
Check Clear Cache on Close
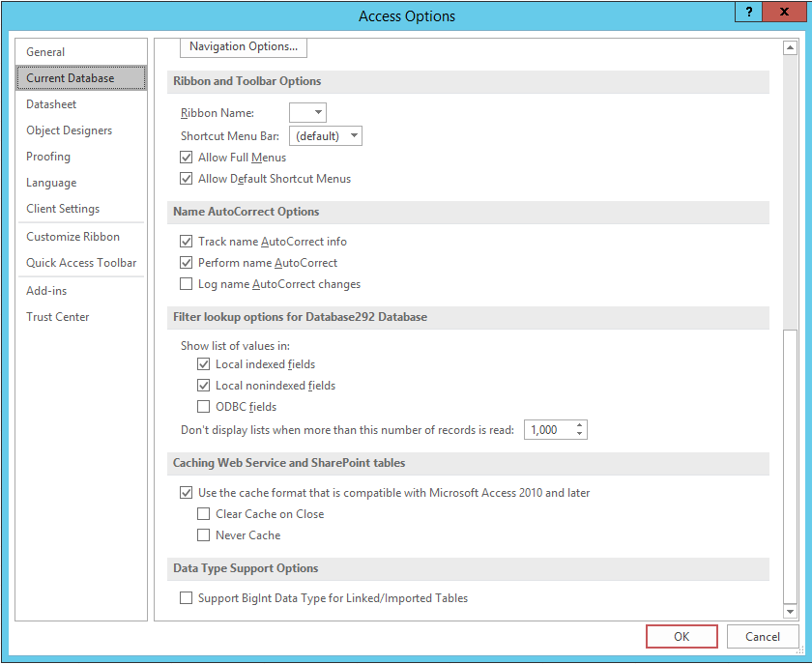pos(204,514)
